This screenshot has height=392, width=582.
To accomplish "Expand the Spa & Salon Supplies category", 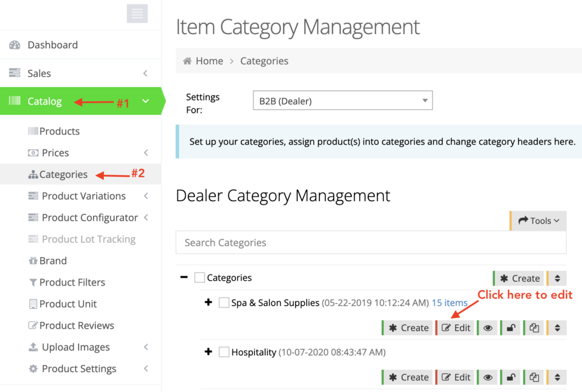I will tap(209, 302).
